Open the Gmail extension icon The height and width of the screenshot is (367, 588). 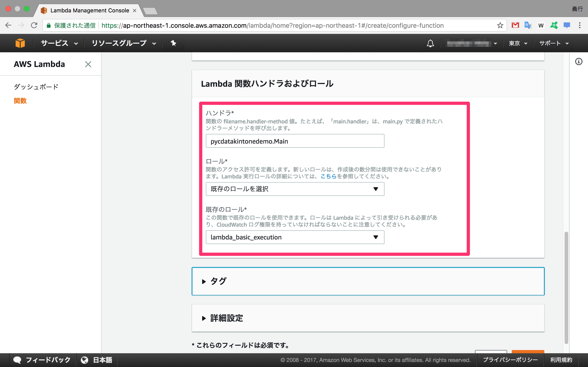click(x=515, y=25)
